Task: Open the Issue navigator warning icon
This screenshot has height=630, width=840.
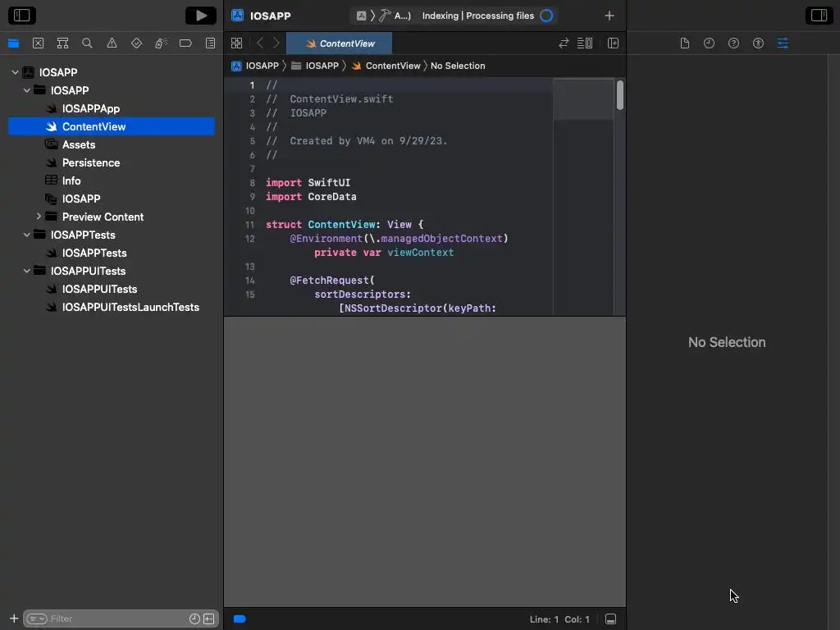Action: coord(112,43)
